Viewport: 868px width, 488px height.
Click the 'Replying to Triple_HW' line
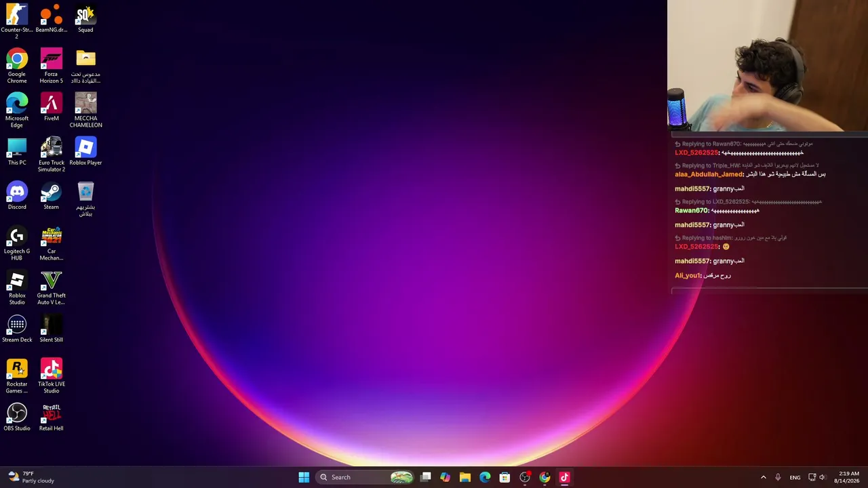pos(747,165)
